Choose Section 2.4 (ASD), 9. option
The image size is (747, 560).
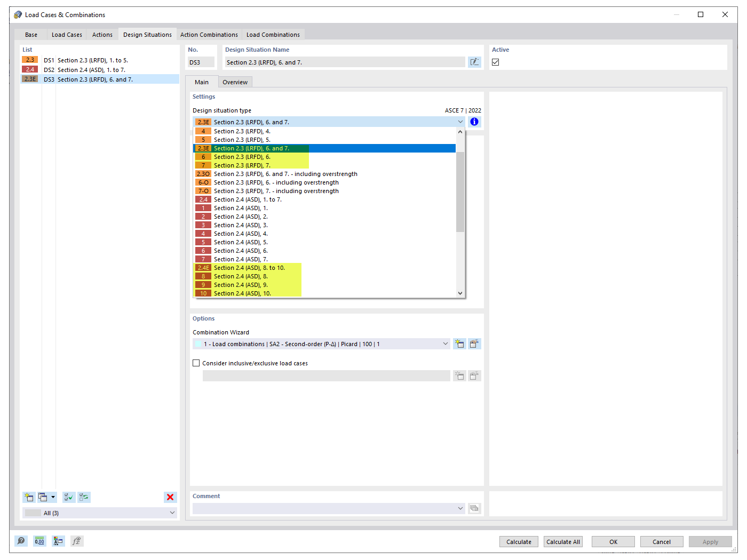click(x=324, y=285)
